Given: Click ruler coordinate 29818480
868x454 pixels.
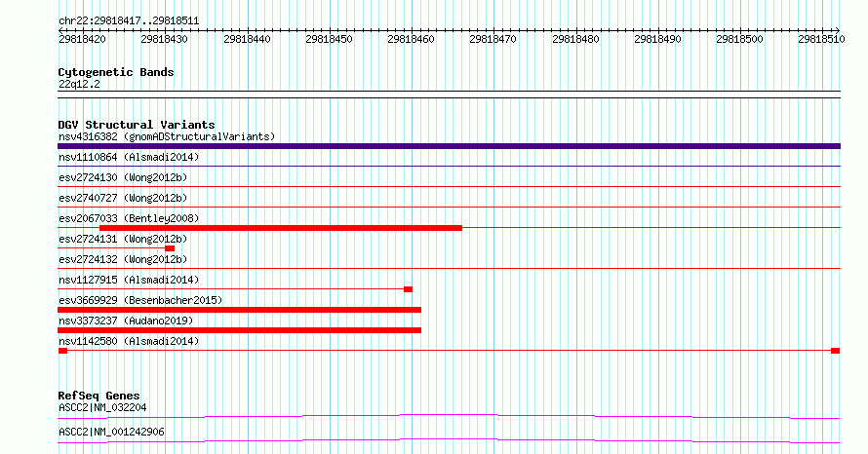Looking at the screenshot, I should tap(575, 39).
